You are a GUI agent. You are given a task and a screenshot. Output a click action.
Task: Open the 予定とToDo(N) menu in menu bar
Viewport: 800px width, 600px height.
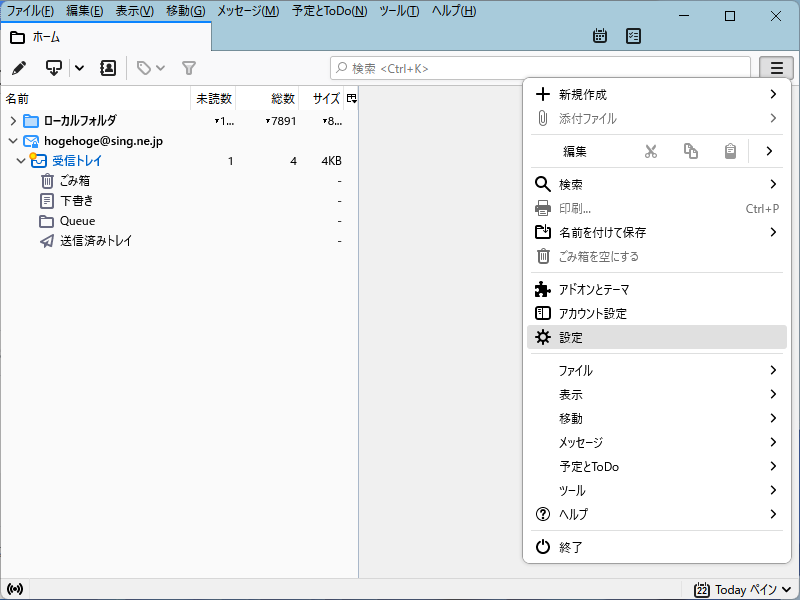pyautogui.click(x=329, y=11)
